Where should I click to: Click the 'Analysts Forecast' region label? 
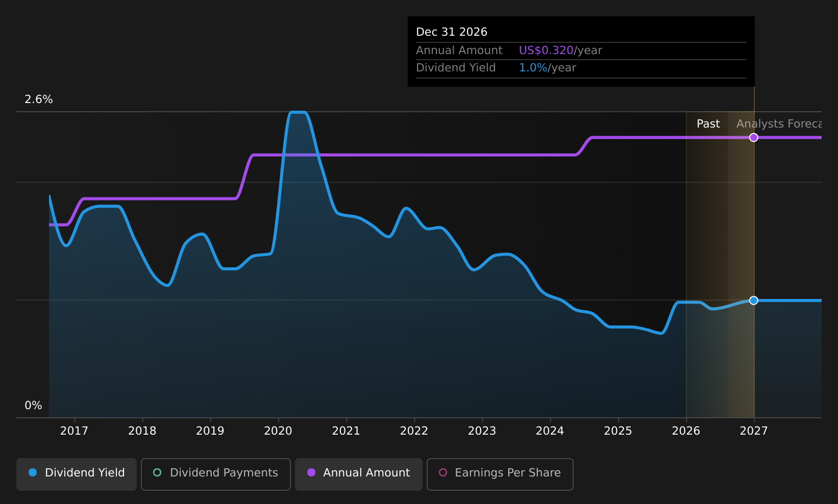tap(779, 124)
